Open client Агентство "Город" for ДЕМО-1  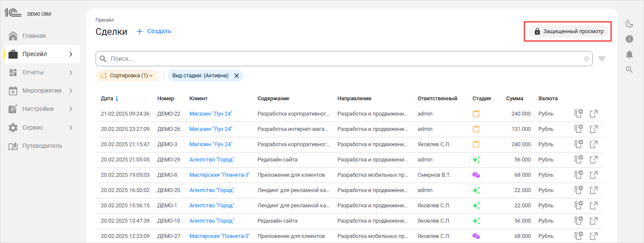pos(212,206)
